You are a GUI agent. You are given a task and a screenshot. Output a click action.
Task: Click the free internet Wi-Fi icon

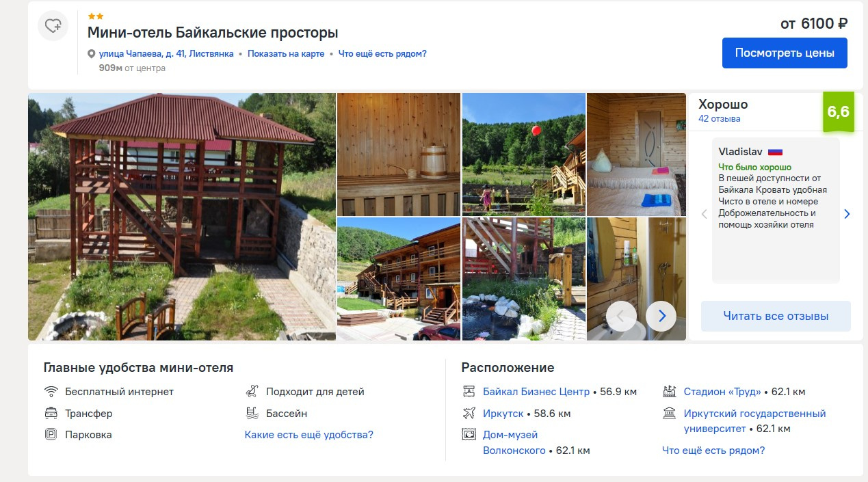point(51,392)
